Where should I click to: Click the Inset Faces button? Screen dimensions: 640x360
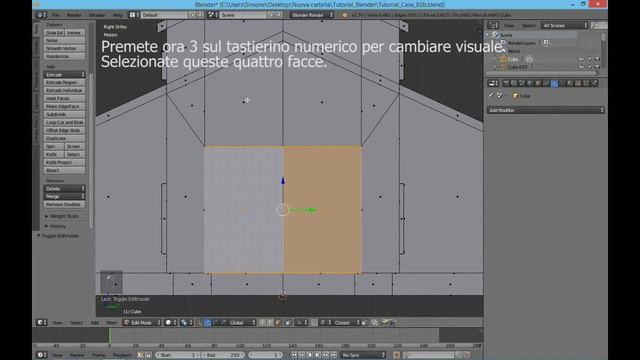tap(64, 98)
